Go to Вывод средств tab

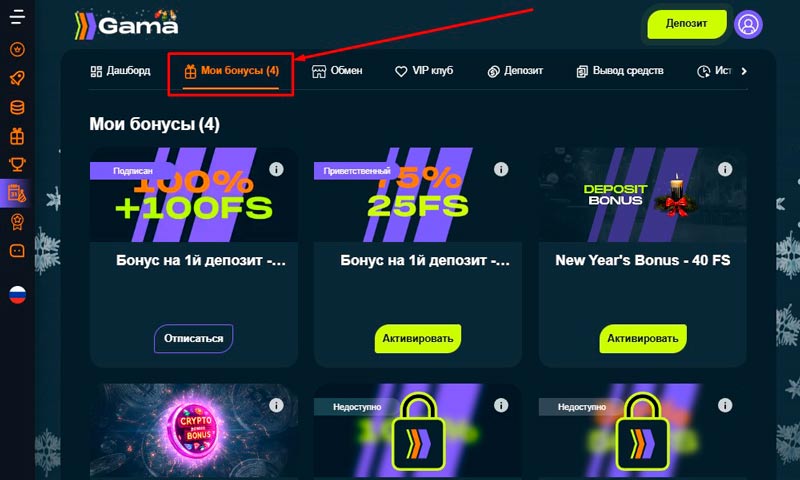pos(620,71)
